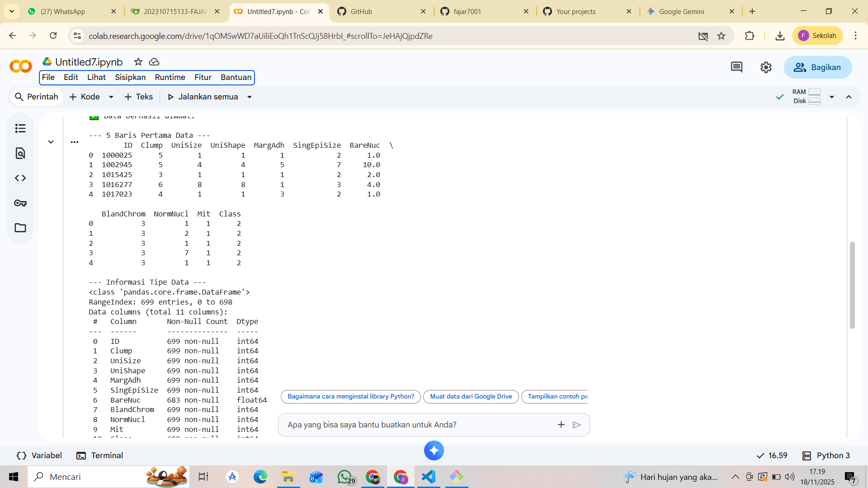
Task: Open Colab settings gear icon
Action: [766, 67]
